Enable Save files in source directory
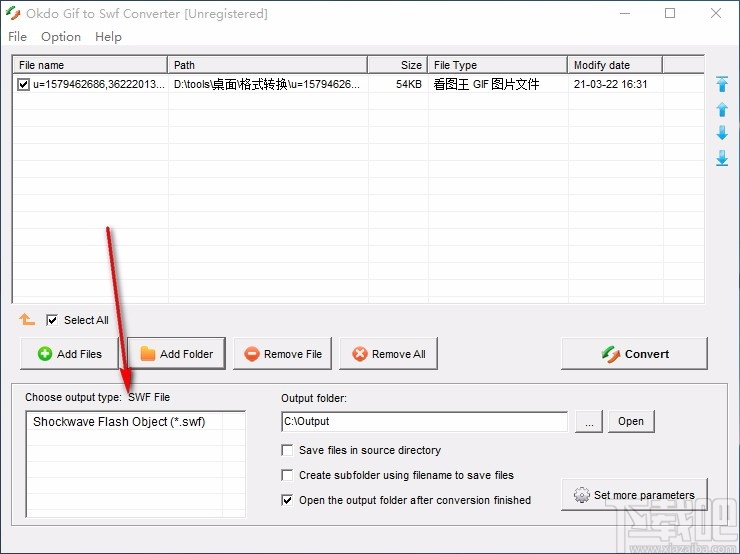Viewport: 740px width, 554px height. pyautogui.click(x=287, y=450)
